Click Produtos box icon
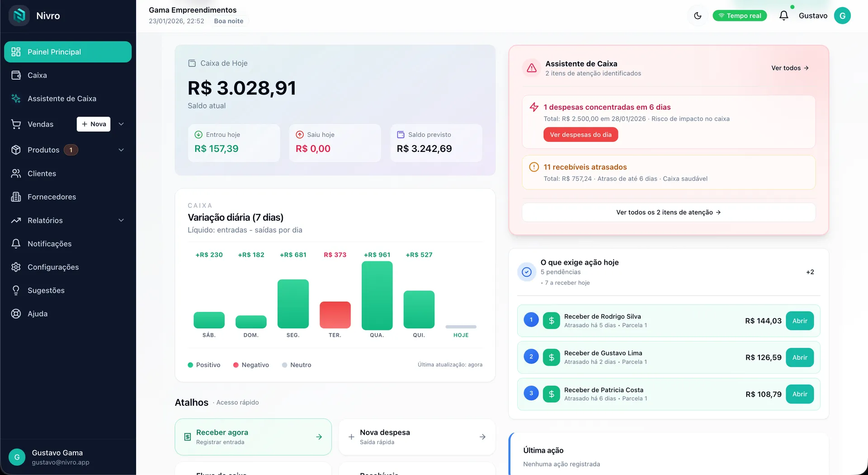The height and width of the screenshot is (475, 868). pos(16,150)
